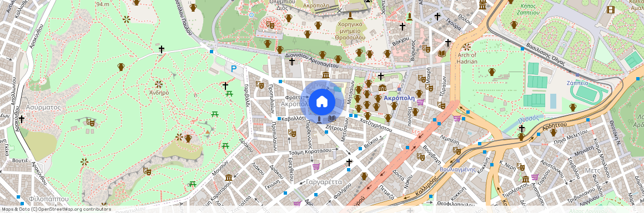Click the church cross beside Ασύρματος
The width and height of the screenshot is (644, 213).
21,119
